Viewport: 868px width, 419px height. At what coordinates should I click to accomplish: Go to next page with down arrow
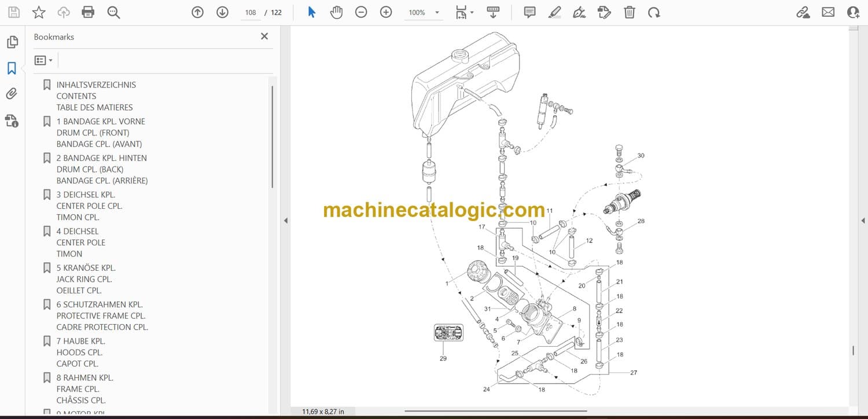222,12
